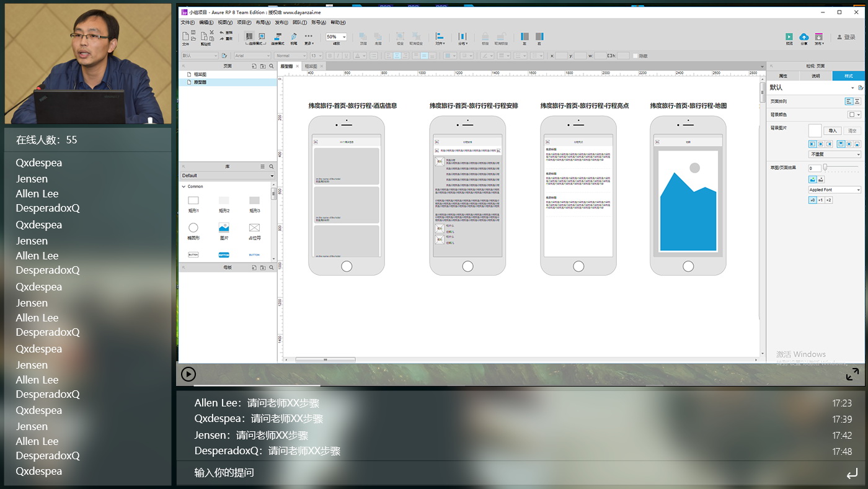This screenshot has height=489, width=868.
Task: Open the Applied Font dropdown
Action: click(835, 190)
